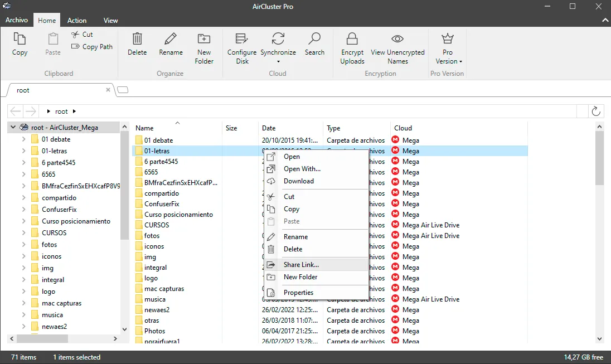Viewport: 611px width, 364px height.
Task: Expand the 01 debate tree folder
Action: tap(23, 139)
